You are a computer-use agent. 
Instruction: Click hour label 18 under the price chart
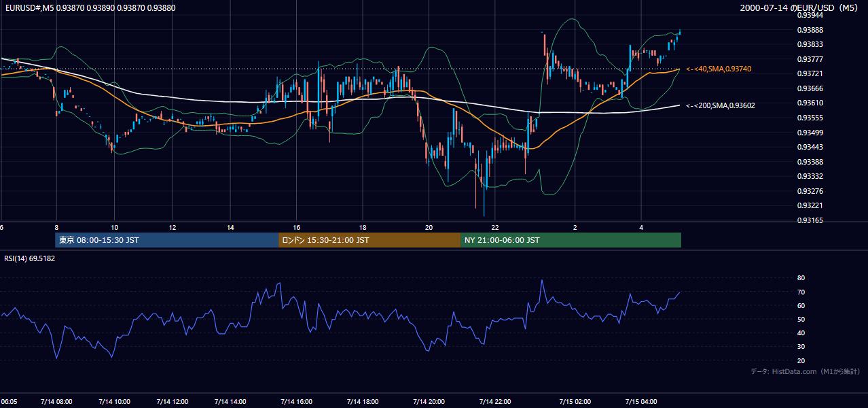(363, 227)
